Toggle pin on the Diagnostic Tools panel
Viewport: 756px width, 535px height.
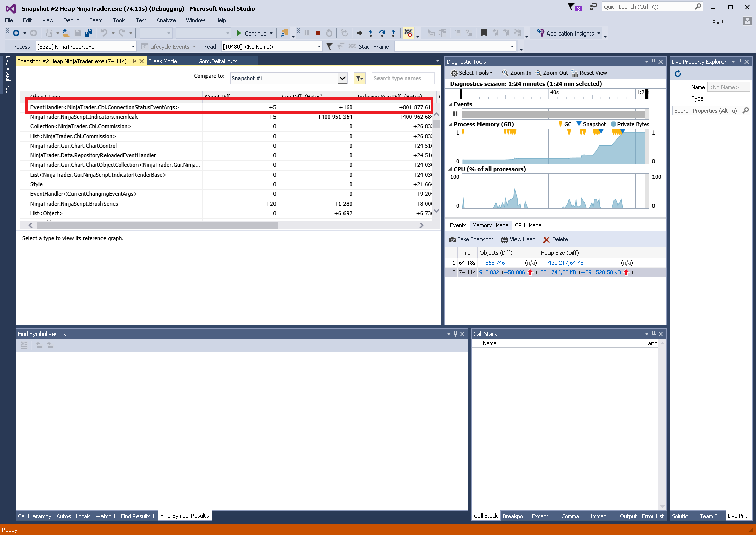(x=654, y=62)
